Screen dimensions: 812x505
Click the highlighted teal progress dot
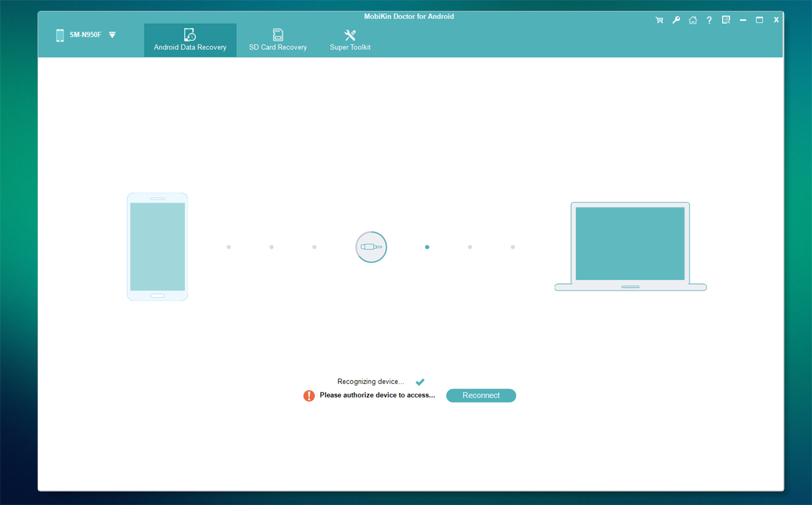[427, 247]
